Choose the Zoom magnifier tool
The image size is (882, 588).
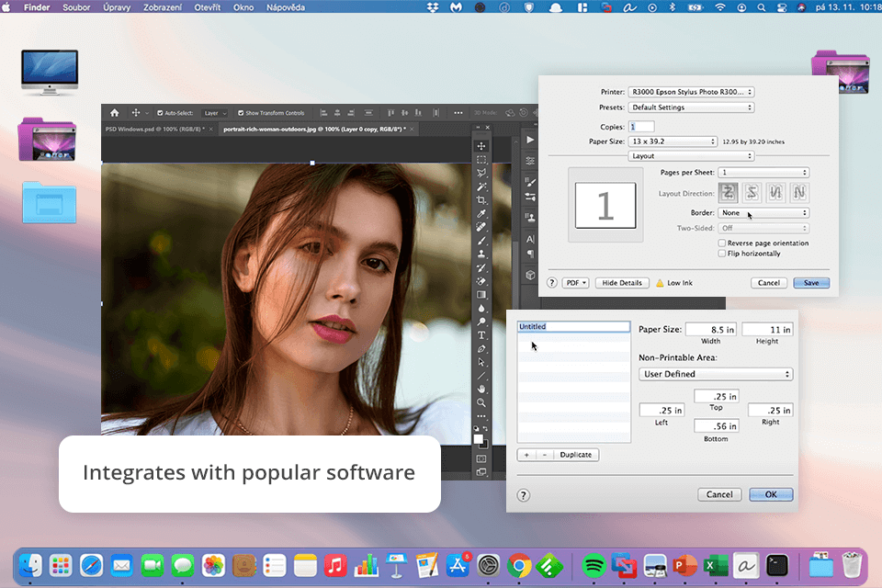[x=481, y=402]
